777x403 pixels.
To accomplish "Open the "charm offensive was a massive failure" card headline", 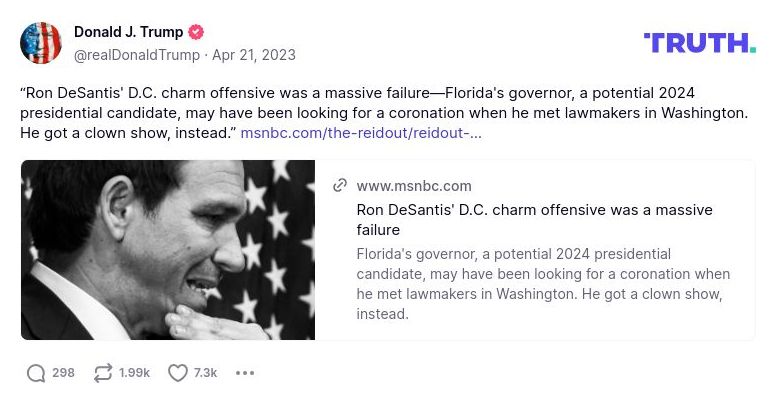I will [534, 220].
